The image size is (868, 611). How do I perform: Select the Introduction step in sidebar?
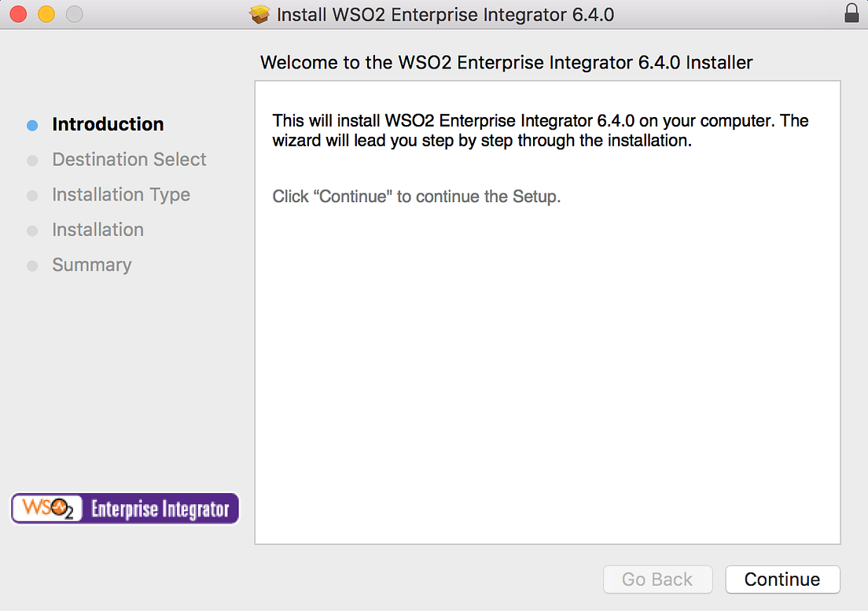click(x=108, y=124)
